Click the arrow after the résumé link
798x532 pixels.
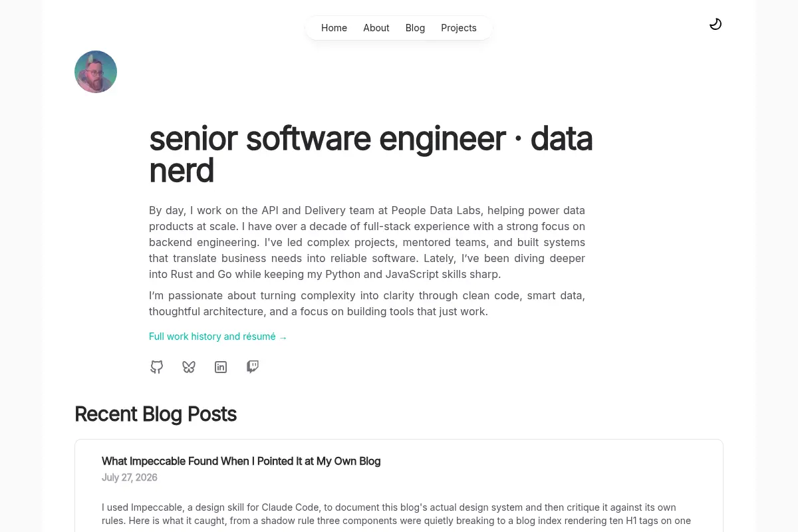pyautogui.click(x=283, y=338)
